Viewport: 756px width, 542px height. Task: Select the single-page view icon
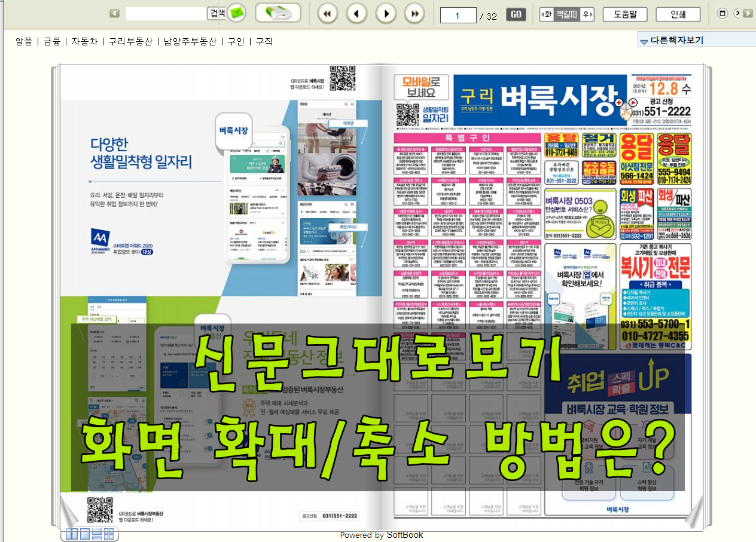[85, 534]
